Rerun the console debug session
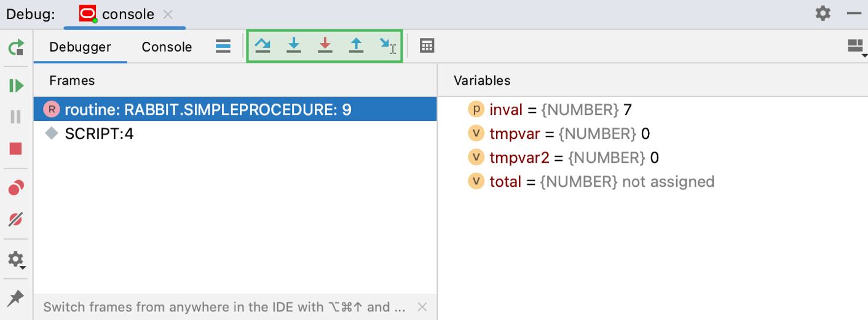The image size is (868, 320). point(17,47)
